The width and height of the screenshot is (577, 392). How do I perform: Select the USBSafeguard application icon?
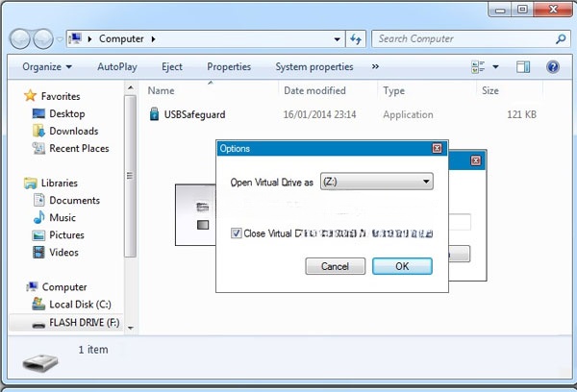click(154, 114)
